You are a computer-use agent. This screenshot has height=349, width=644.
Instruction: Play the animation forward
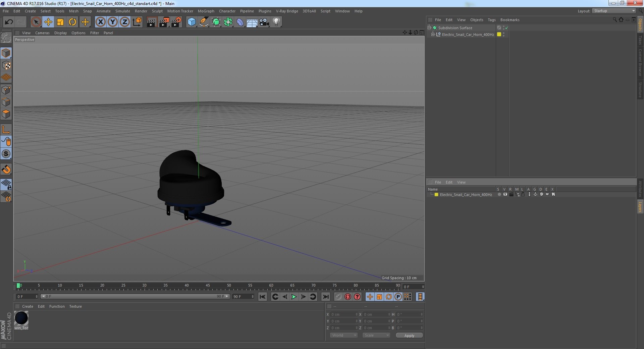click(294, 297)
